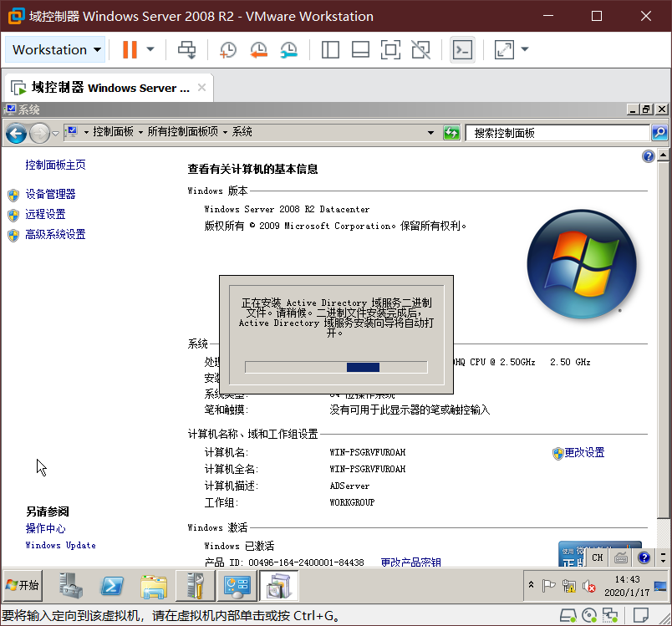Open the server tools taskbar icon
Viewport: 672px width, 626px height.
click(x=196, y=585)
